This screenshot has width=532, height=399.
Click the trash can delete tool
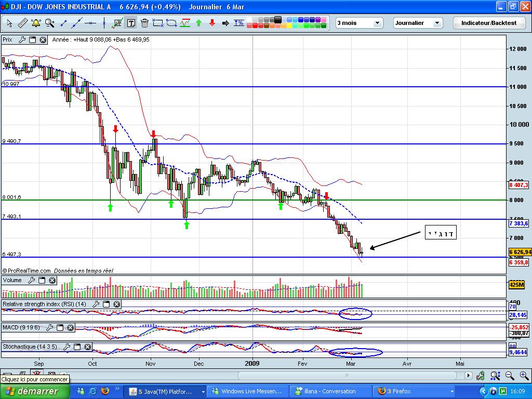click(144, 23)
